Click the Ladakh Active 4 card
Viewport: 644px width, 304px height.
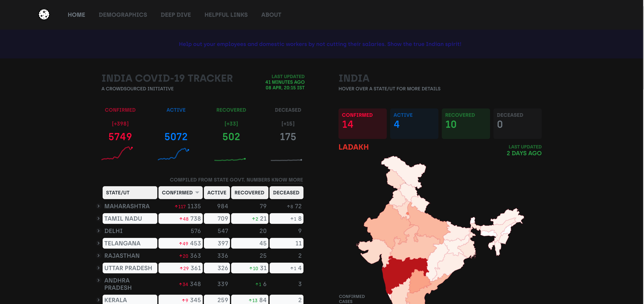tap(414, 124)
